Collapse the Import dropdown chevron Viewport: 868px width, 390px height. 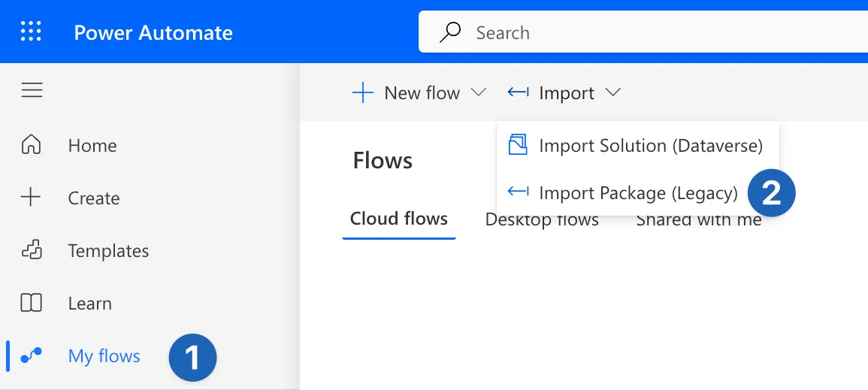click(612, 92)
